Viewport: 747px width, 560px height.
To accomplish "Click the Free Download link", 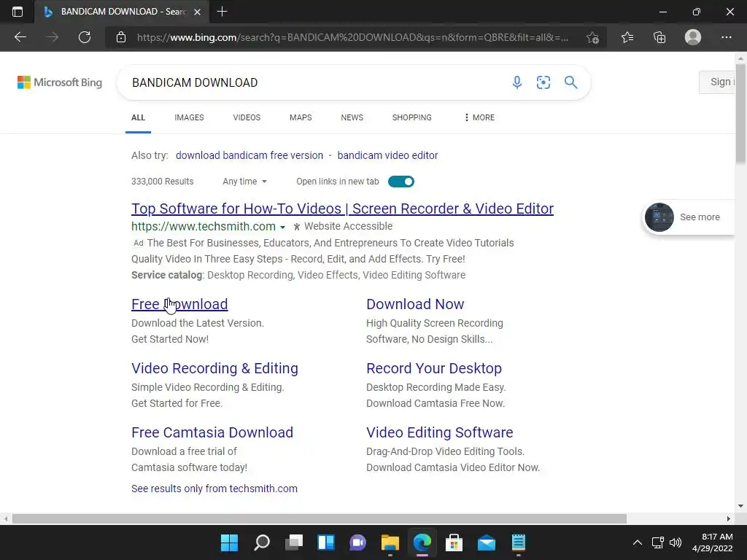I will [179, 304].
